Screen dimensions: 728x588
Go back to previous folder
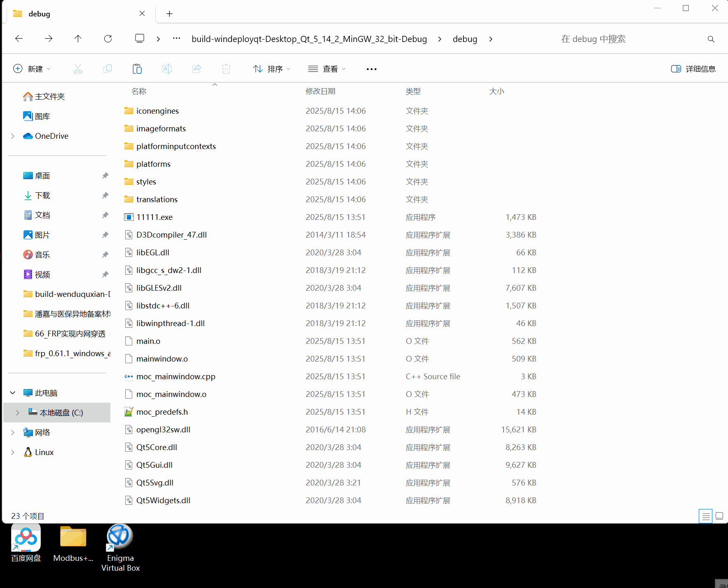(x=19, y=39)
